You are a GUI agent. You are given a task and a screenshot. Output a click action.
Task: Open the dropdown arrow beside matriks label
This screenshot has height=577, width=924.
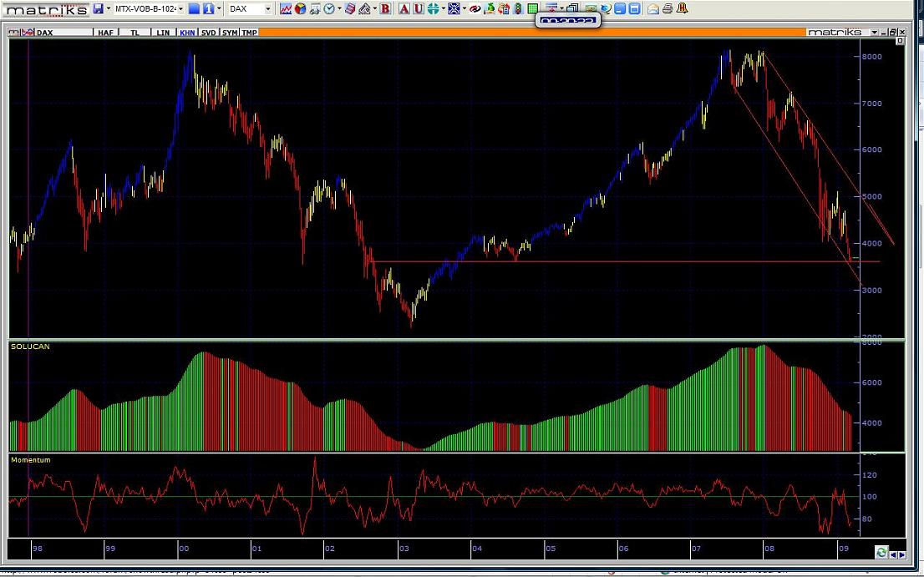coord(874,33)
